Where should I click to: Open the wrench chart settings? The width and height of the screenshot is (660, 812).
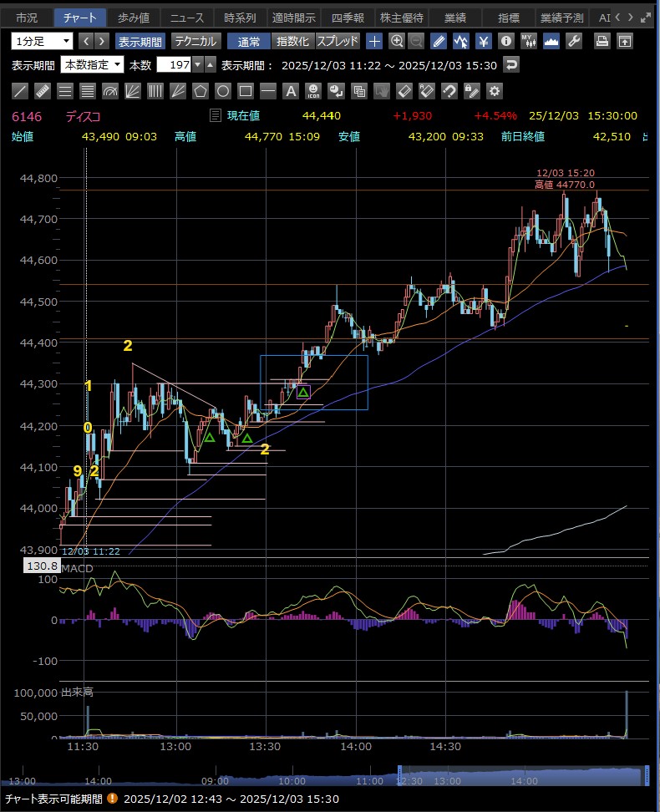[x=573, y=41]
